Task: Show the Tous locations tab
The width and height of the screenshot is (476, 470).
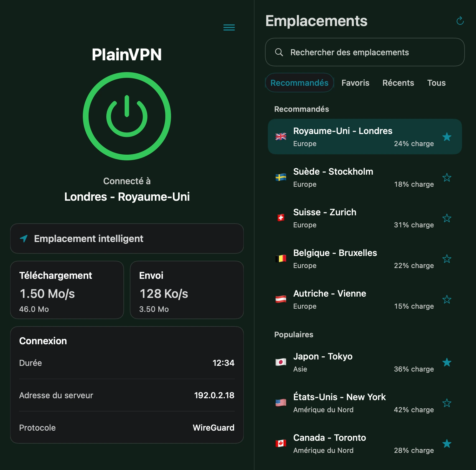Action: 436,83
